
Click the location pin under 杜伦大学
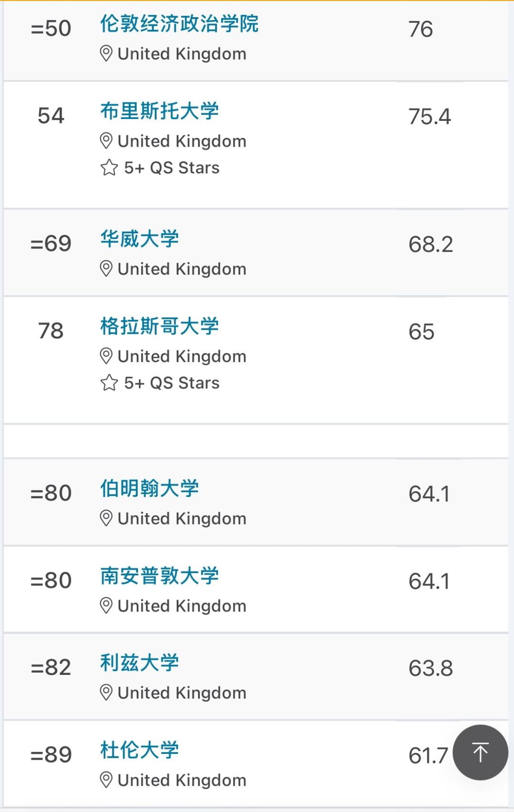coord(106,780)
